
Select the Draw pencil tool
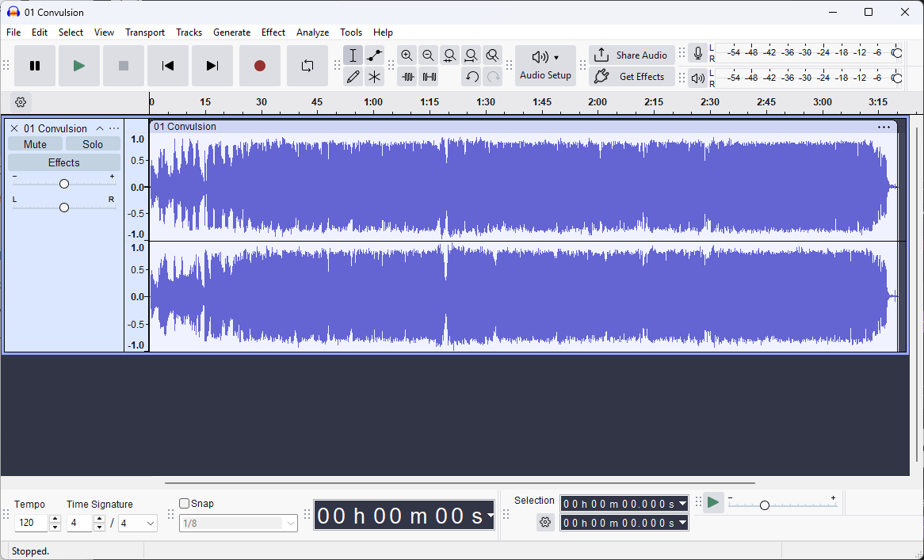(353, 77)
